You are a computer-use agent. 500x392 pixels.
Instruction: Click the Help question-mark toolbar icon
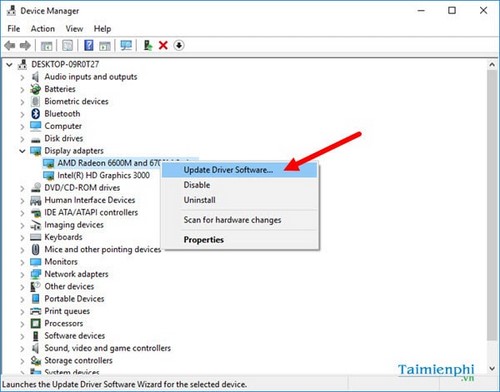[89, 45]
